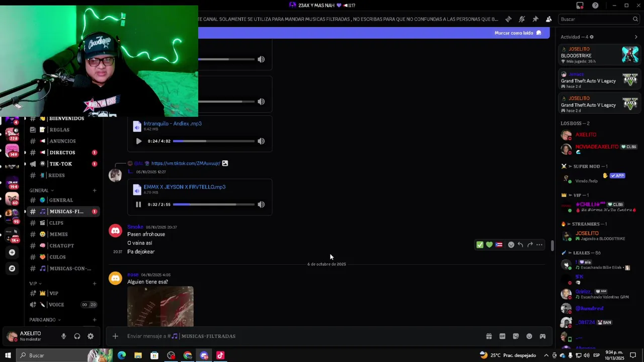Select the MUSICAS-CON channel
Image resolution: width=644 pixels, height=362 pixels.
[x=63, y=268]
